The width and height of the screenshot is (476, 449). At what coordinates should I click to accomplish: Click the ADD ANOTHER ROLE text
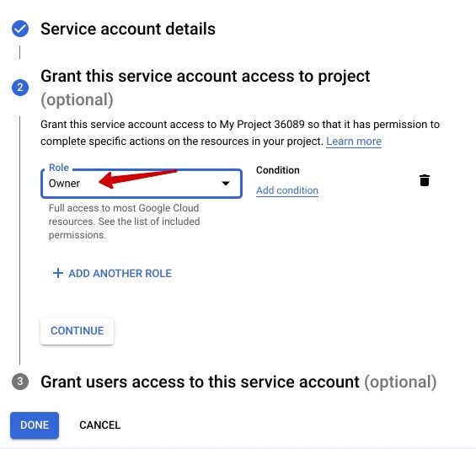120,273
